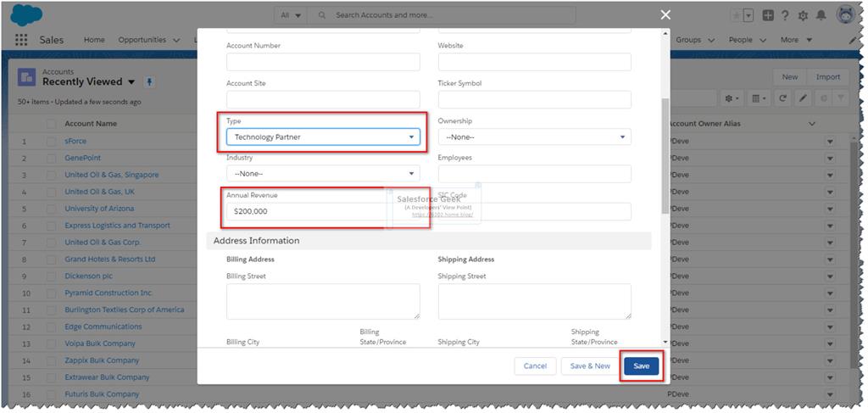Image resolution: width=868 pixels, height=413 pixels.
Task: Check the box for GenePoint row
Action: click(52, 158)
